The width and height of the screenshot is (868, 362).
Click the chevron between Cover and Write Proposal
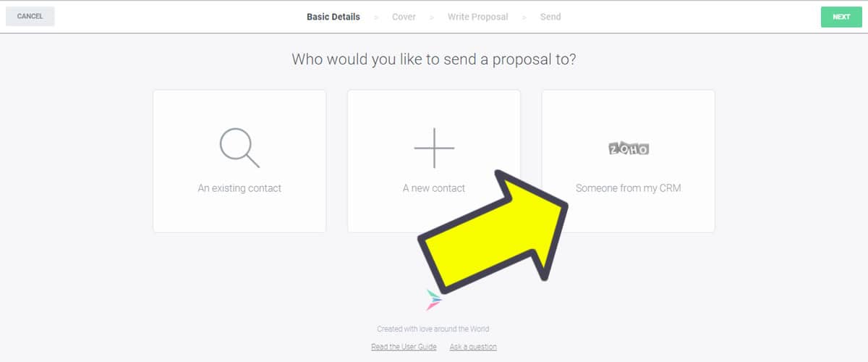click(431, 17)
